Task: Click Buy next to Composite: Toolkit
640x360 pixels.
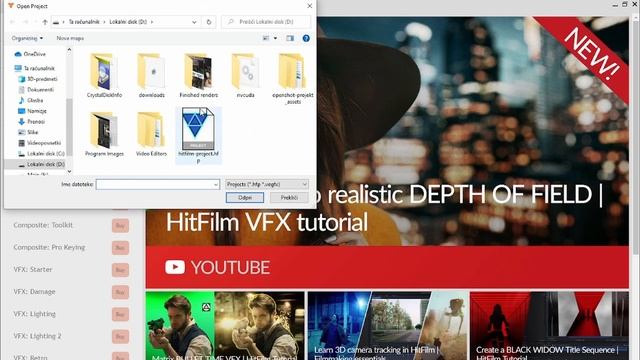Action: coord(120,225)
